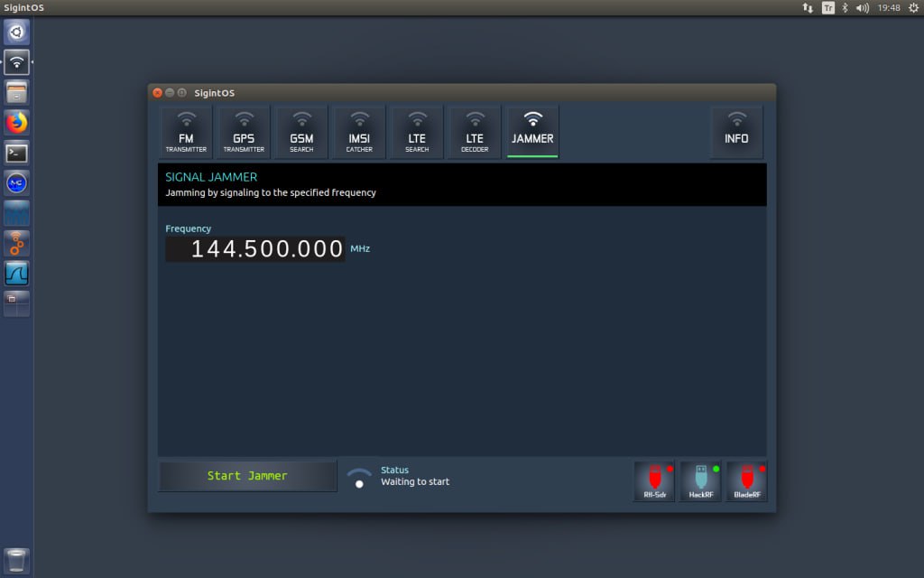
Task: Open the keyboard layout Tr indicator
Action: pyautogui.click(x=828, y=7)
